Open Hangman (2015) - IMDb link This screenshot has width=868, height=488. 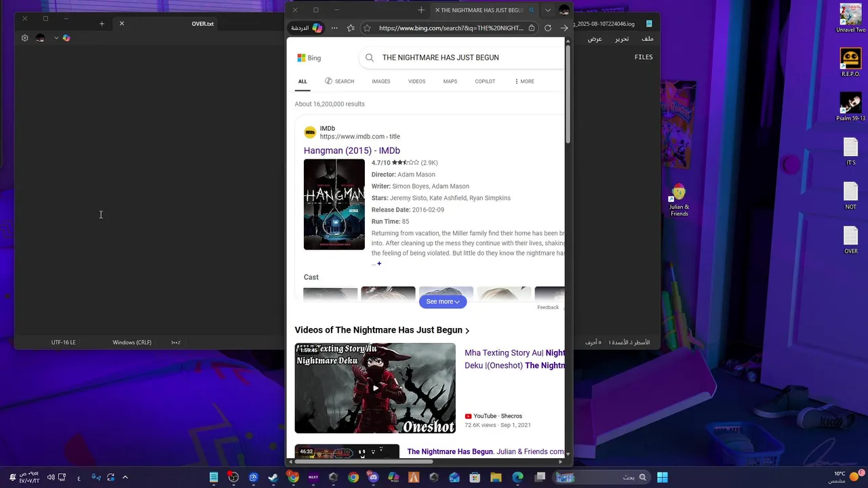352,150
